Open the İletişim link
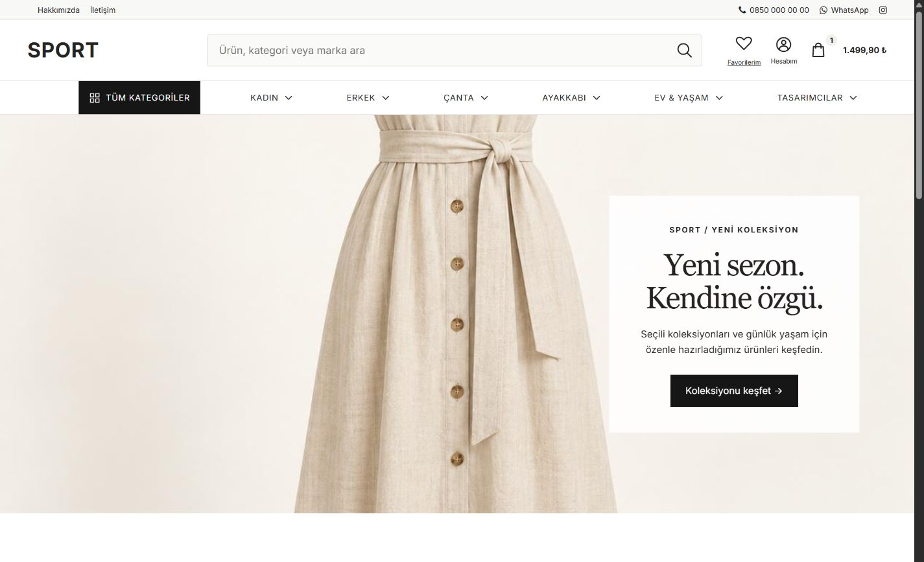This screenshot has width=924, height=562. tap(103, 10)
